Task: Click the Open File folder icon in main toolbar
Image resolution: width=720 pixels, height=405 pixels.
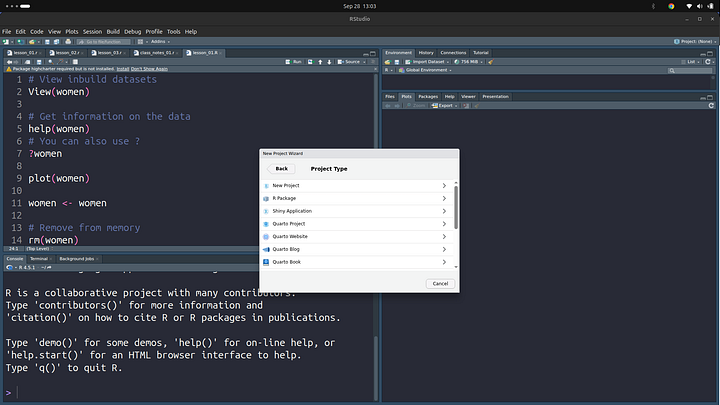Action: (x=32, y=42)
